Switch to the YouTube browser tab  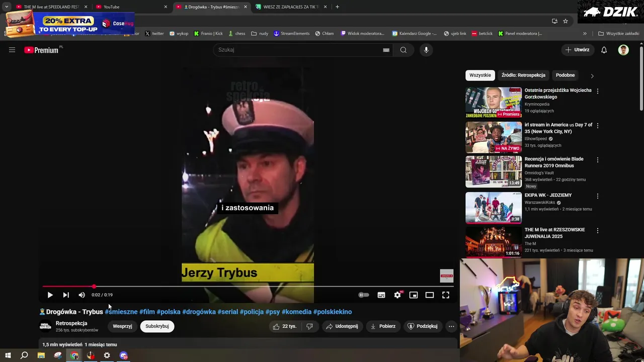click(x=132, y=7)
